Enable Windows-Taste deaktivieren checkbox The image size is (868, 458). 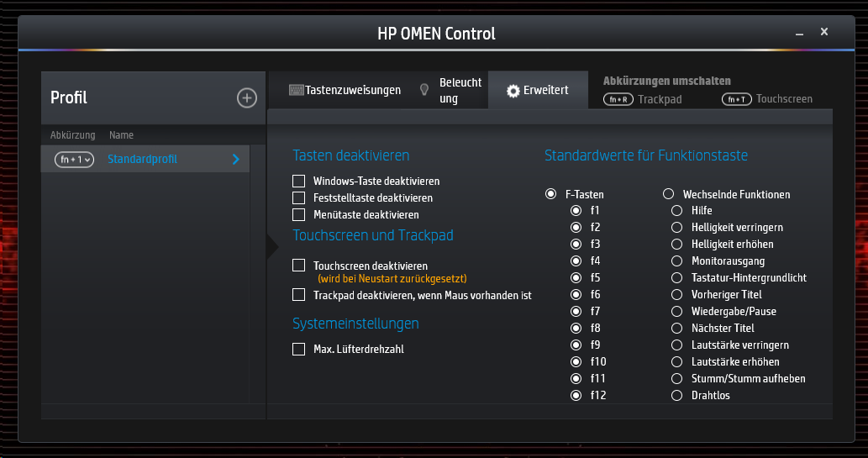299,181
